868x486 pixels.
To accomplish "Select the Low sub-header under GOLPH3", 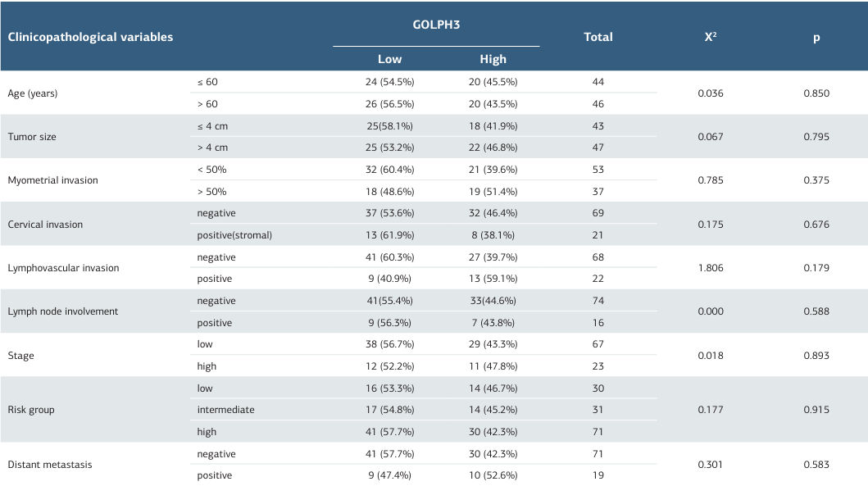I will (x=389, y=59).
